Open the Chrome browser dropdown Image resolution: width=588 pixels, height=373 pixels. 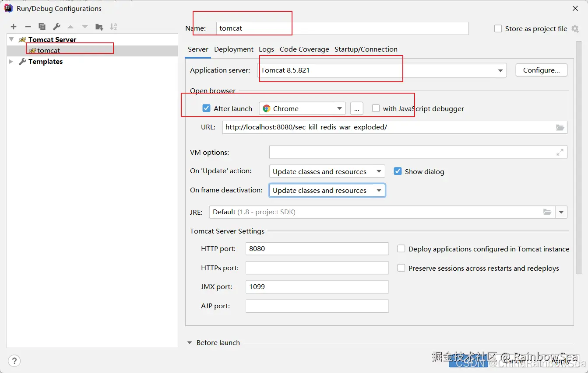pyautogui.click(x=339, y=108)
